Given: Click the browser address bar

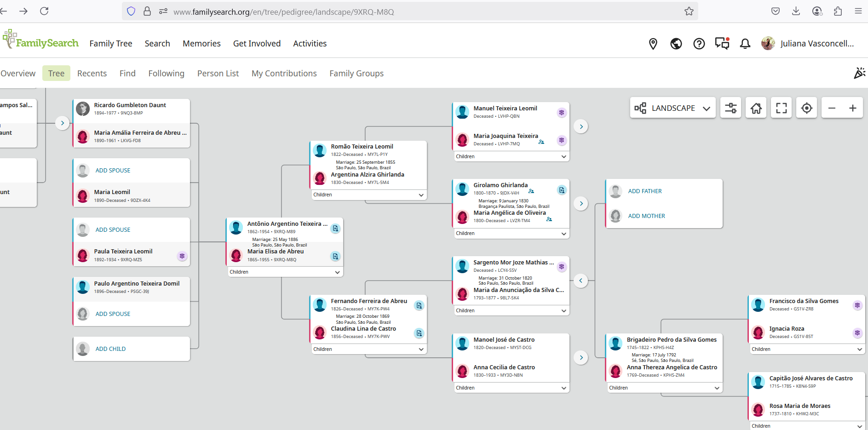Looking at the screenshot, I should [x=414, y=11].
